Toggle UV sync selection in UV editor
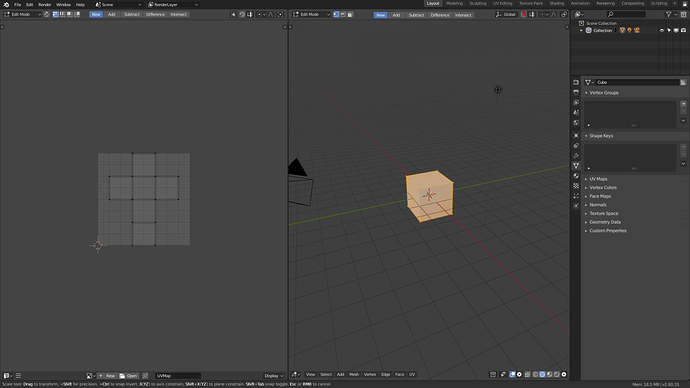 [x=47, y=15]
